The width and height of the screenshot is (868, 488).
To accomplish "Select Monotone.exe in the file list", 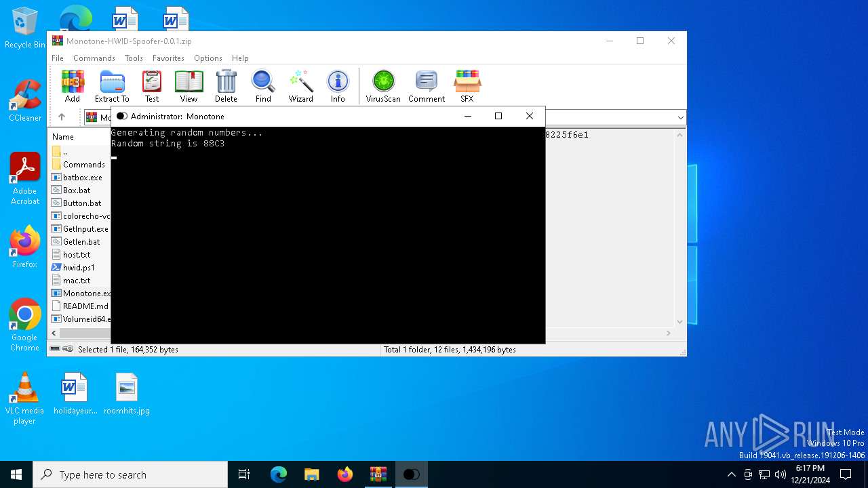I will click(x=80, y=293).
